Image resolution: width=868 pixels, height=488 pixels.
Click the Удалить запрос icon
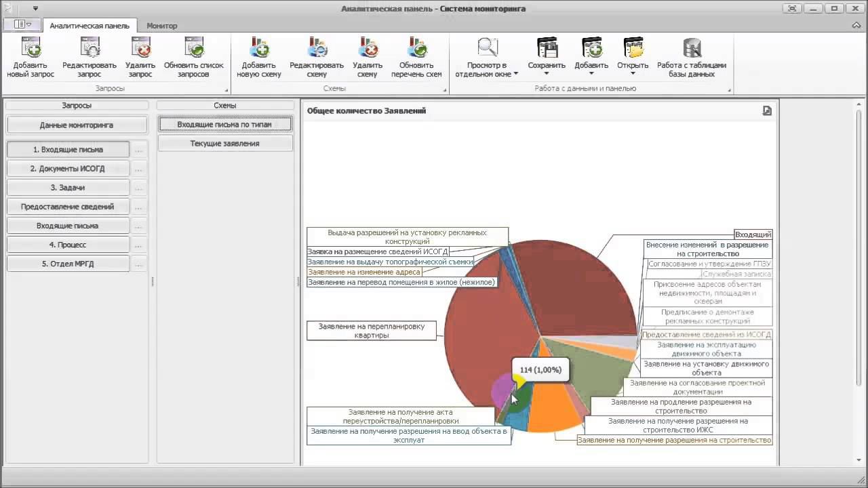tap(140, 47)
